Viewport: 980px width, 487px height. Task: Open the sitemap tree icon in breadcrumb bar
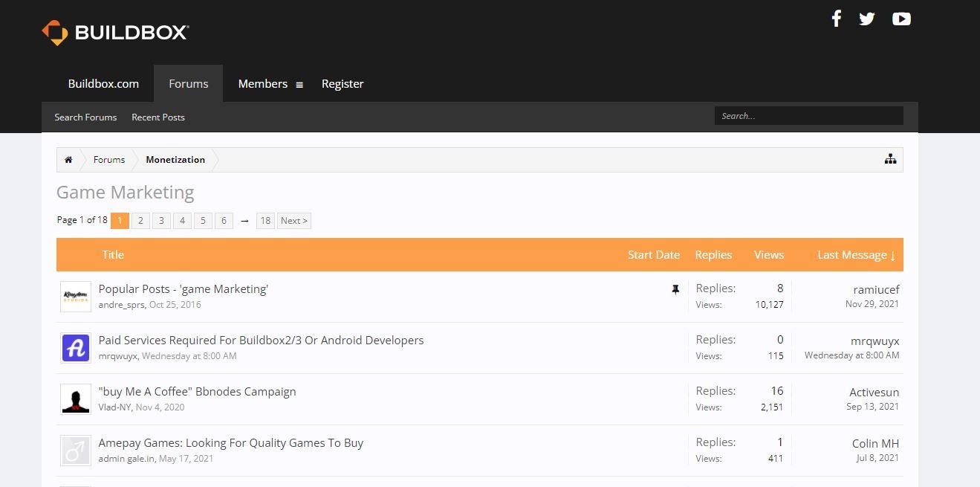pyautogui.click(x=890, y=159)
